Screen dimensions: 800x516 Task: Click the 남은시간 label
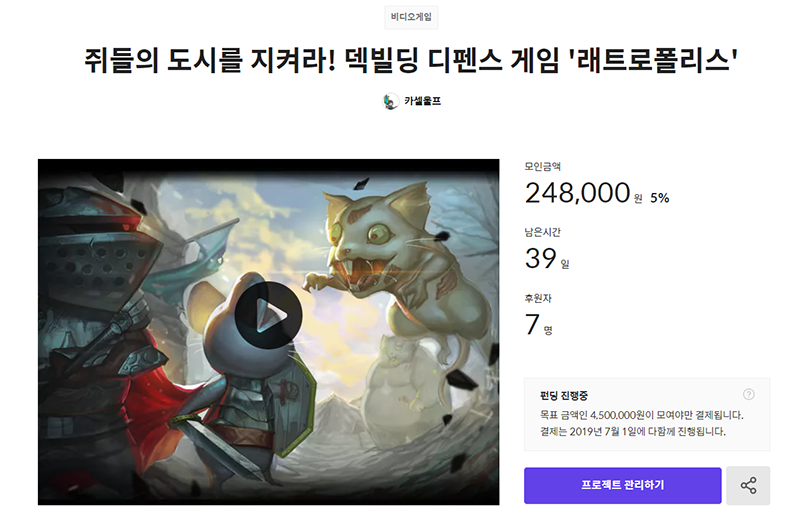pos(543,233)
